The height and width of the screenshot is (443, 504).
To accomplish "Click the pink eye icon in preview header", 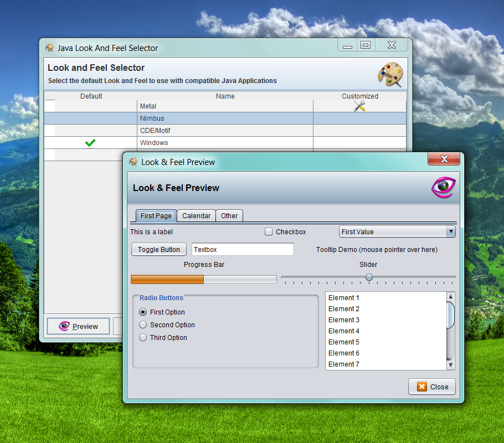I will (443, 187).
